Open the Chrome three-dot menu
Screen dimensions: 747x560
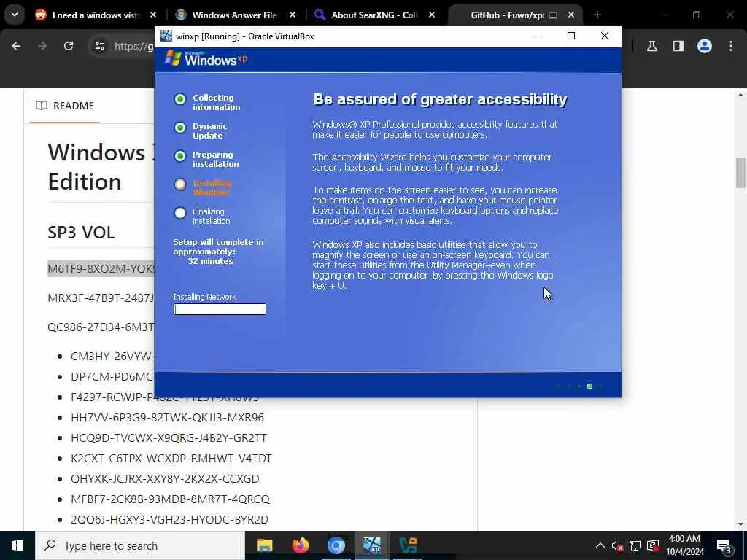tap(731, 46)
